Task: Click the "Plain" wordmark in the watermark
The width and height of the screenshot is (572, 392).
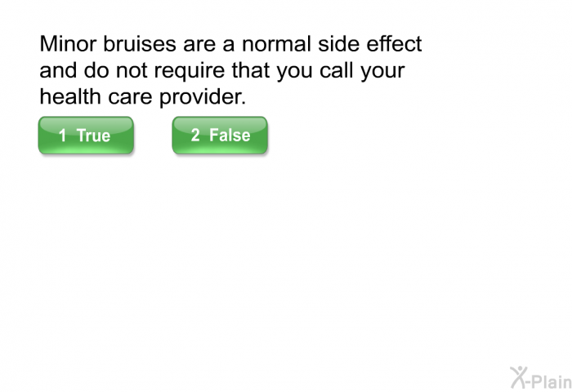Action: pyautogui.click(x=552, y=381)
